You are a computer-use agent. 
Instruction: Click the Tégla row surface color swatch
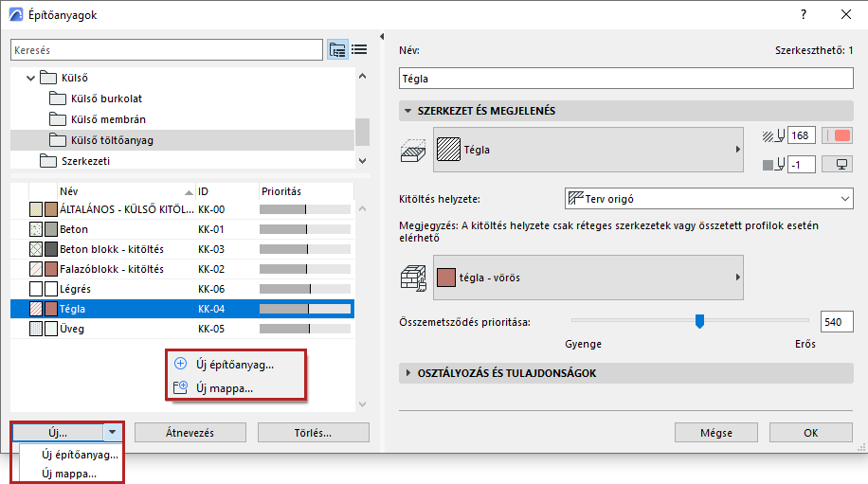pyautogui.click(x=51, y=309)
